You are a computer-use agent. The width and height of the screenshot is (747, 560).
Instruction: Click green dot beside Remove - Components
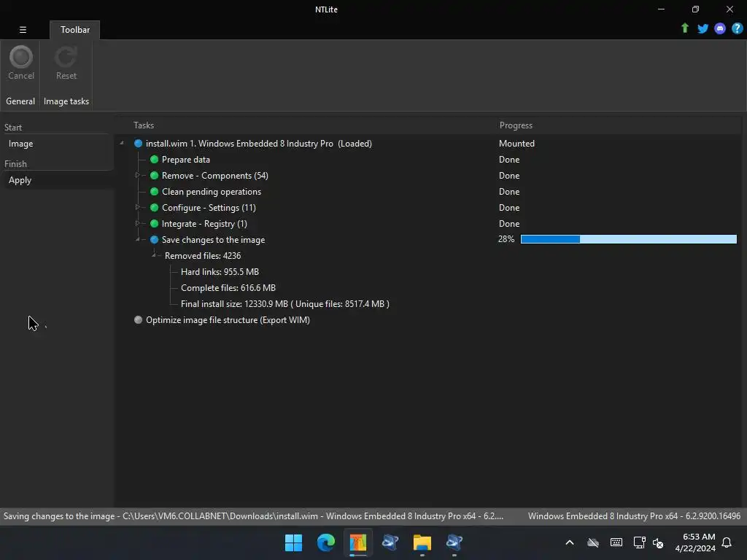pos(154,175)
